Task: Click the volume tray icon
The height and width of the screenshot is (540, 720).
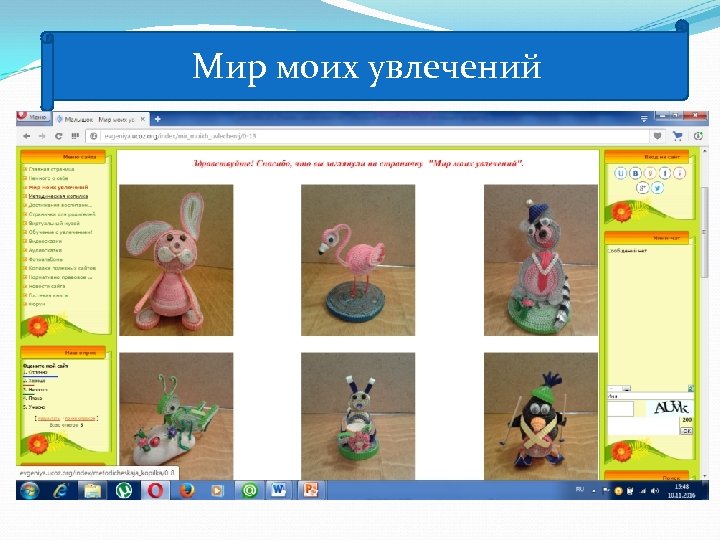Action: click(654, 491)
